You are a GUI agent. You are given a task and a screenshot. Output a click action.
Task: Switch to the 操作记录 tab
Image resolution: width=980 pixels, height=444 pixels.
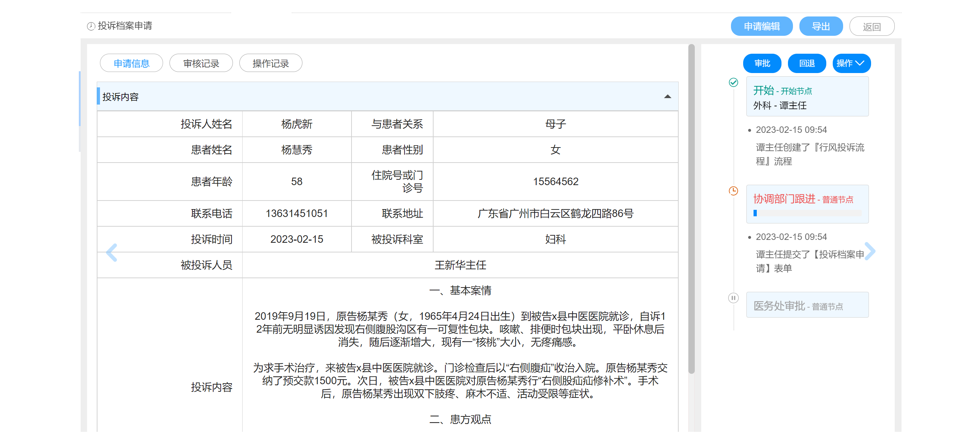[x=271, y=63]
